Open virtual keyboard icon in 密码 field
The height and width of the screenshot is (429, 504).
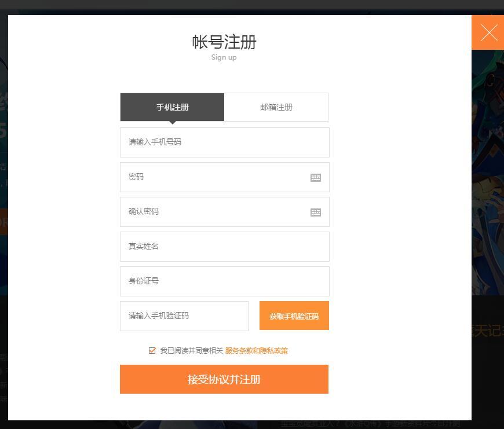click(316, 178)
